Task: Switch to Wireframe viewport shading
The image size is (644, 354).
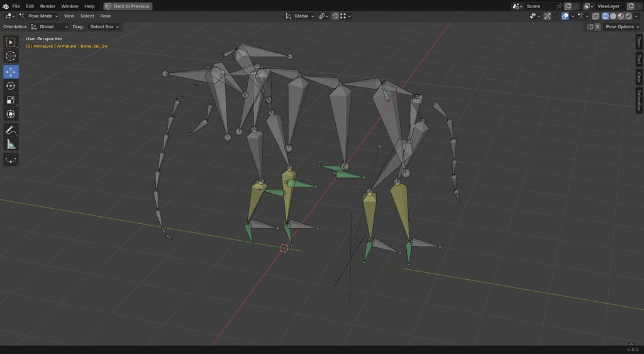Action: pos(606,16)
